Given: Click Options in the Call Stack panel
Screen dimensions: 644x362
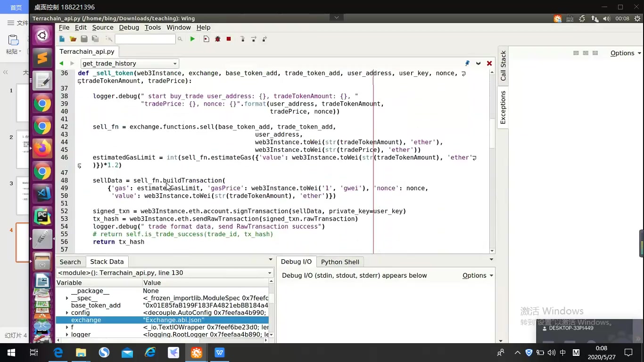Looking at the screenshot, I should pyautogui.click(x=622, y=53).
